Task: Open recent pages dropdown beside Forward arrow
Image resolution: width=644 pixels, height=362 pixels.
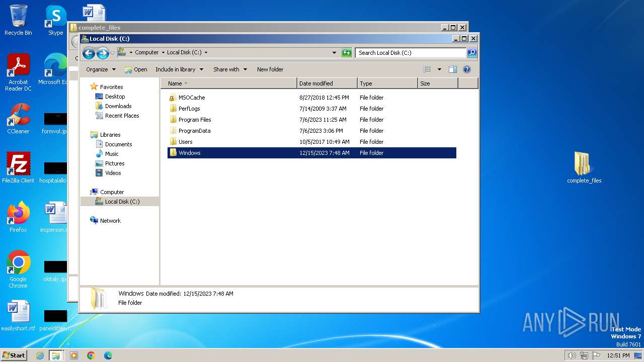Action: (x=112, y=53)
